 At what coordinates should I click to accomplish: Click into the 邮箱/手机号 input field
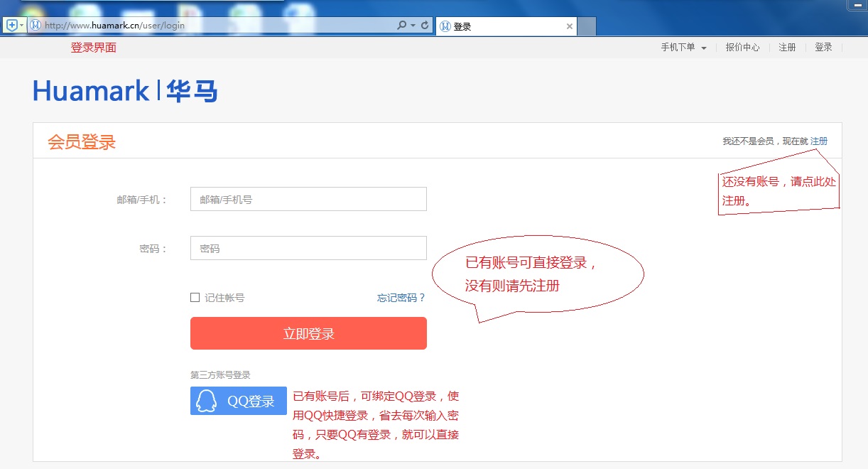[x=308, y=199]
